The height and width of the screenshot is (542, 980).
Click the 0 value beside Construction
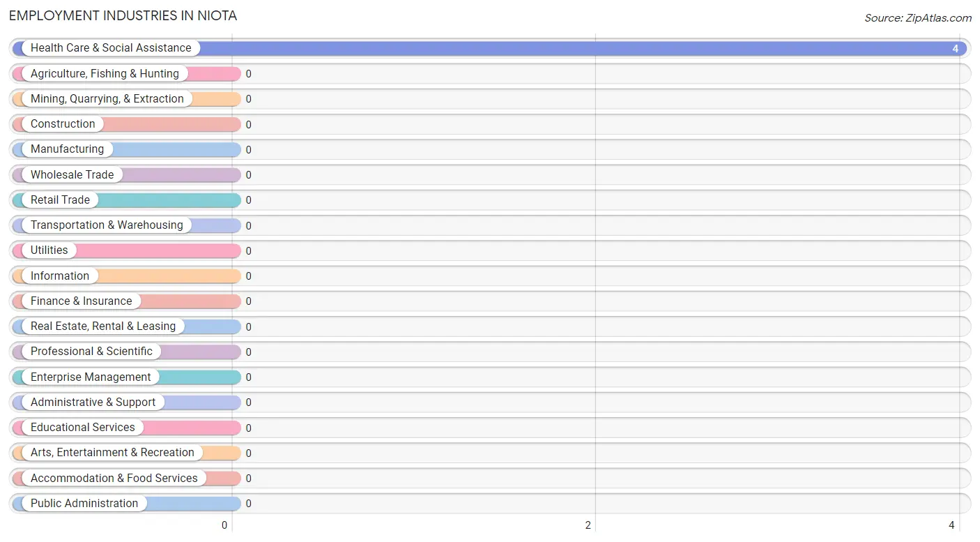pos(248,125)
